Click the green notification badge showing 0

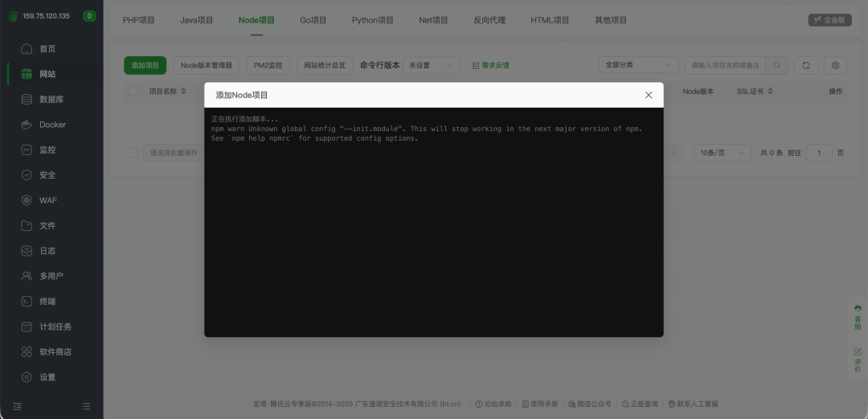point(89,16)
